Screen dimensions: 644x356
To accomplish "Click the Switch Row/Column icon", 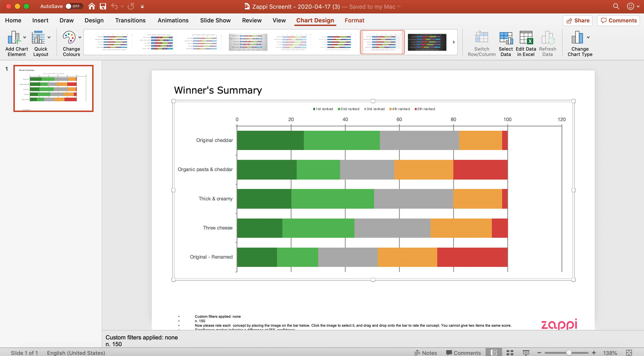I will 481,38.
